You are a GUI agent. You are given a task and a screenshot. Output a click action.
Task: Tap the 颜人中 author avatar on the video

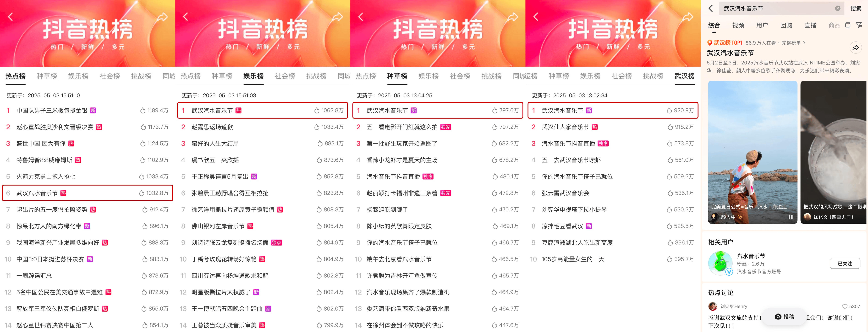coord(715,217)
